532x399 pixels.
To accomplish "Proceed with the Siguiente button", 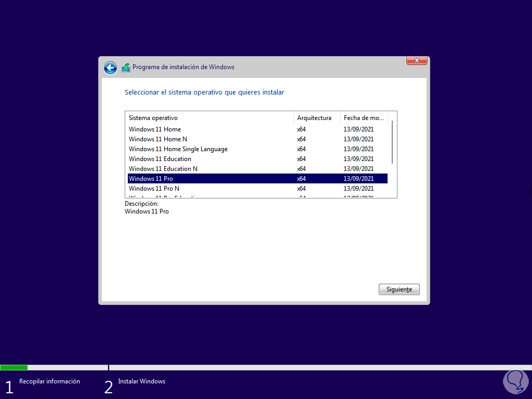I will tap(399, 289).
